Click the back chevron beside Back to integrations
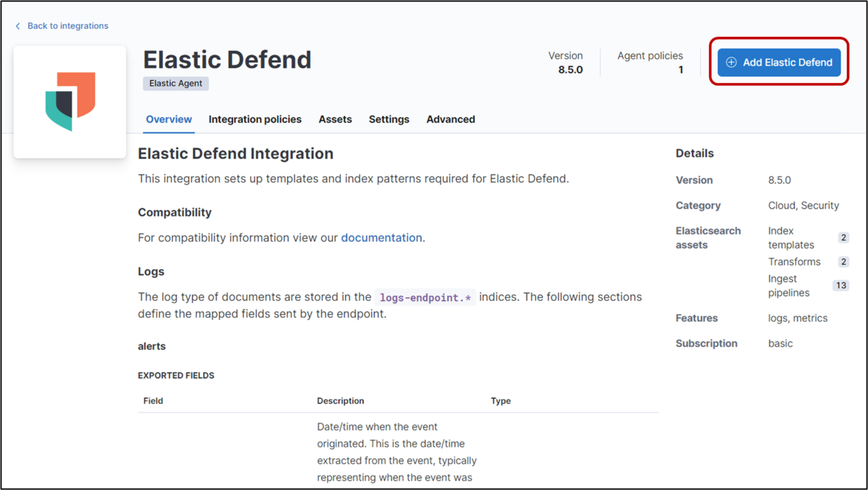This screenshot has height=490, width=868. [17, 26]
